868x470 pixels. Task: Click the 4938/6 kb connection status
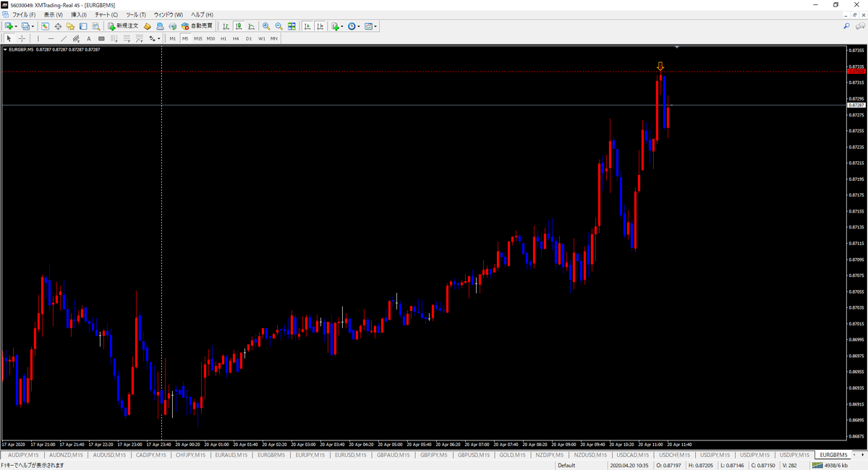[830, 465]
